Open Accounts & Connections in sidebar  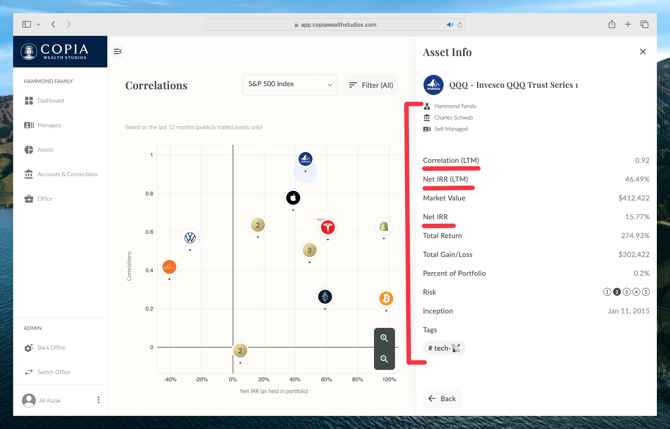[x=67, y=174]
